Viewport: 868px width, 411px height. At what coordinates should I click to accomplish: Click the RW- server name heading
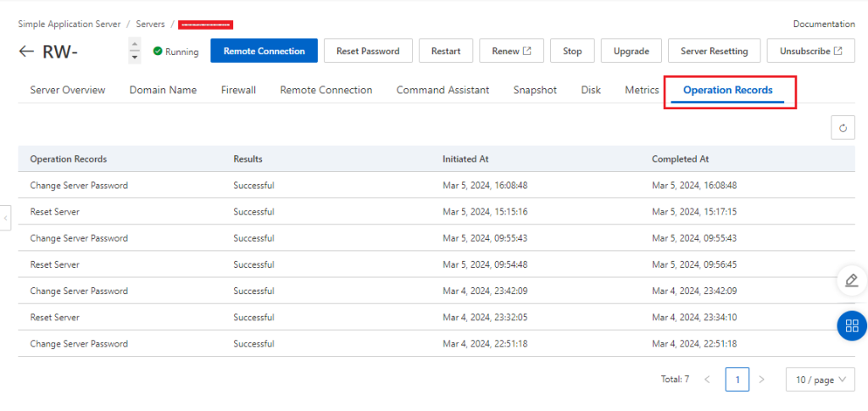click(60, 52)
